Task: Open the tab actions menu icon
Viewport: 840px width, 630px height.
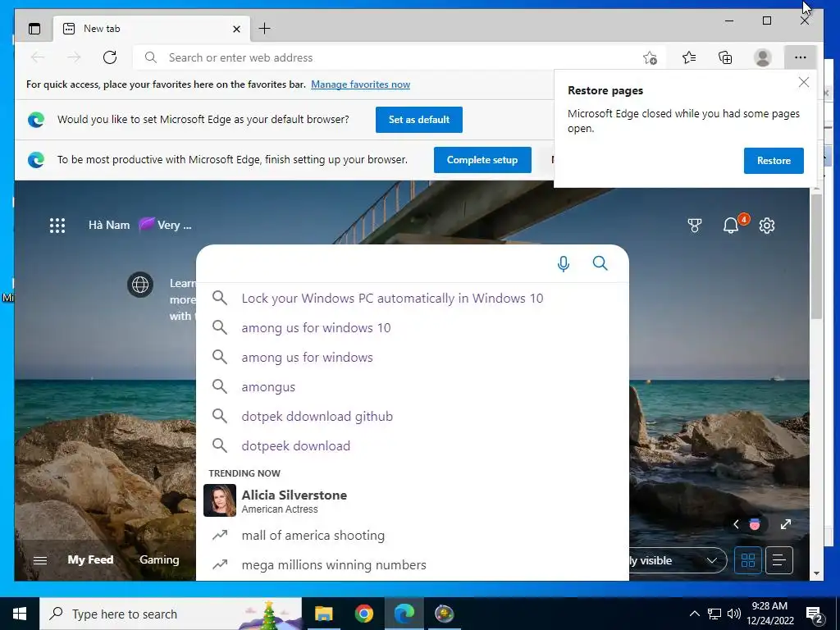Action: pyautogui.click(x=34, y=29)
